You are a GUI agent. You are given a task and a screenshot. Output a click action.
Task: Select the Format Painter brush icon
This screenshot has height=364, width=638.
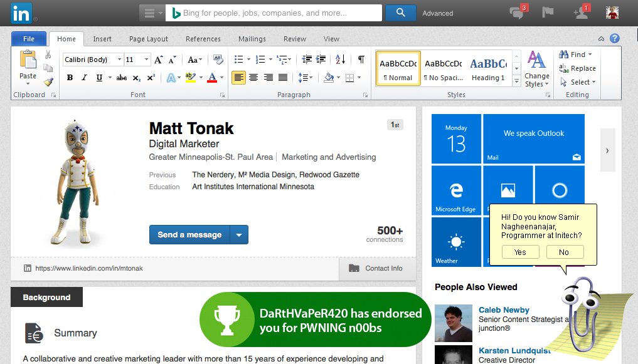tap(48, 81)
